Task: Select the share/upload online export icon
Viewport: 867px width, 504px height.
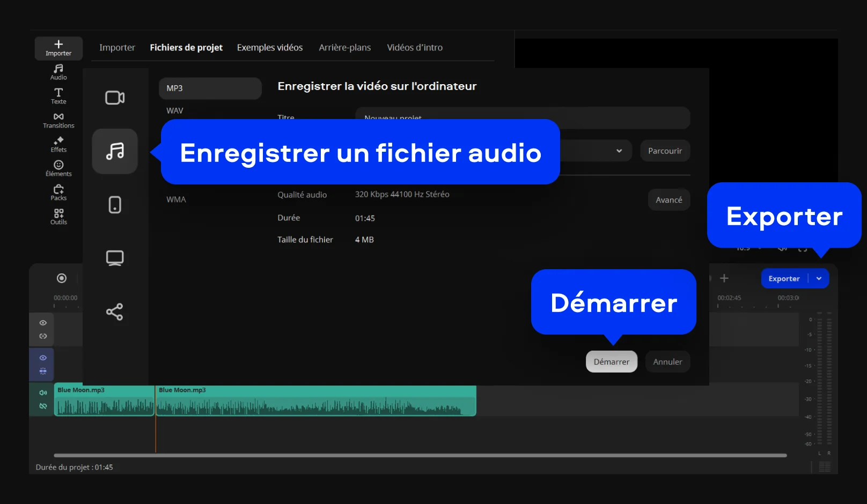Action: tap(115, 312)
